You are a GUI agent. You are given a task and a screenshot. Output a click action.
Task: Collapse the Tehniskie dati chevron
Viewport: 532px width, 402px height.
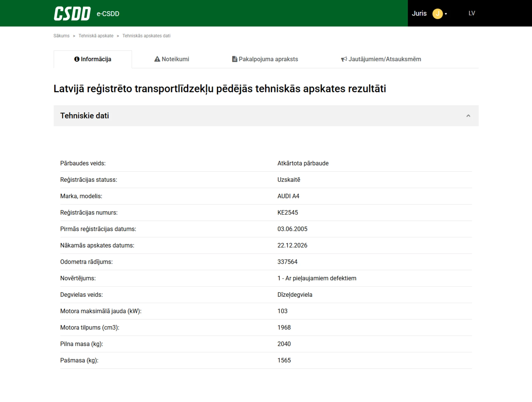(468, 116)
